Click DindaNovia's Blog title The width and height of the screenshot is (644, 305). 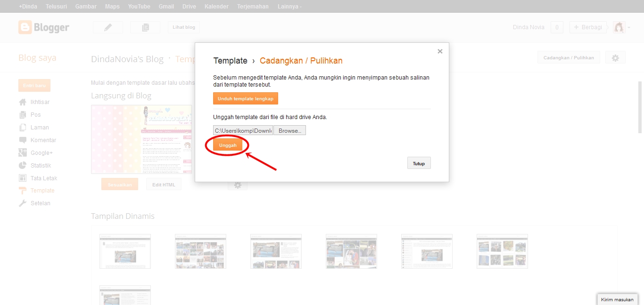point(127,59)
